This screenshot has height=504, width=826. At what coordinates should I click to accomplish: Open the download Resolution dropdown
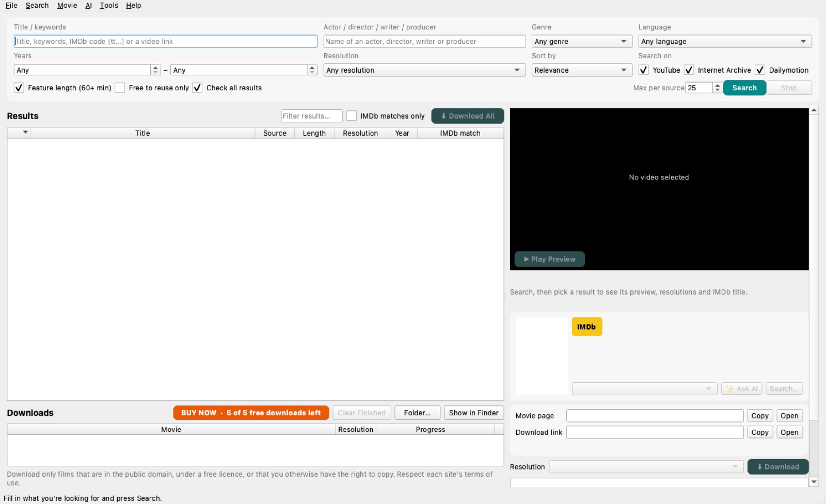click(646, 467)
